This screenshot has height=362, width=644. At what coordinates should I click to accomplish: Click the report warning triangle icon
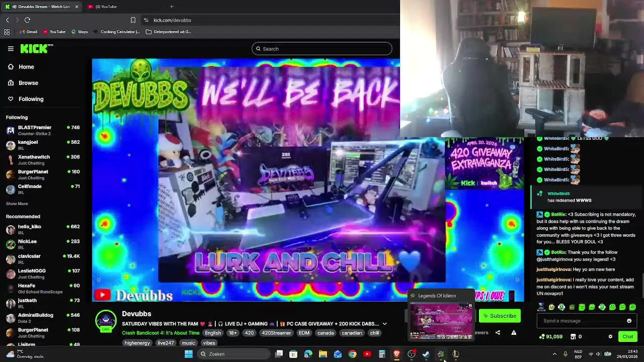pos(514,332)
